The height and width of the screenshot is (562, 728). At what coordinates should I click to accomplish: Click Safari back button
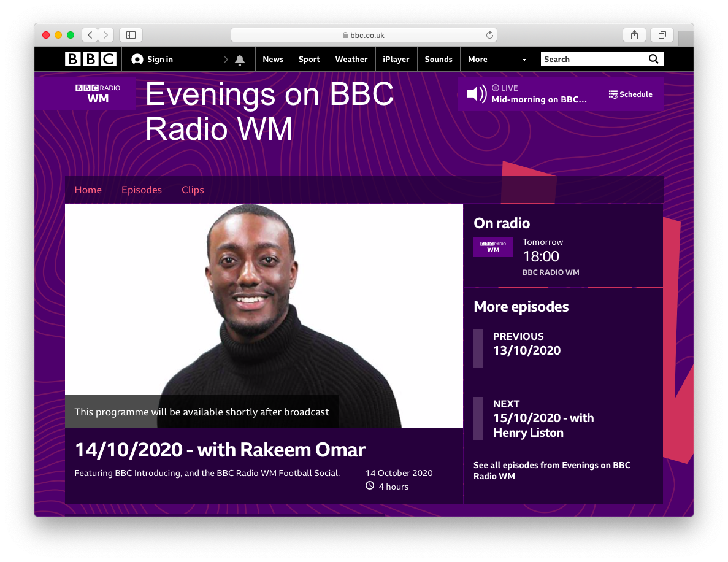tap(90, 35)
